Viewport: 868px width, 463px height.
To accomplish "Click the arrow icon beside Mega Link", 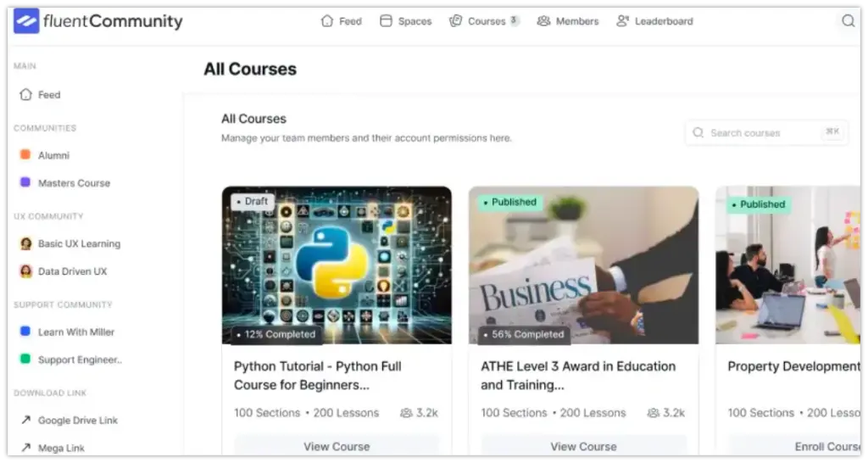I will coord(25,447).
